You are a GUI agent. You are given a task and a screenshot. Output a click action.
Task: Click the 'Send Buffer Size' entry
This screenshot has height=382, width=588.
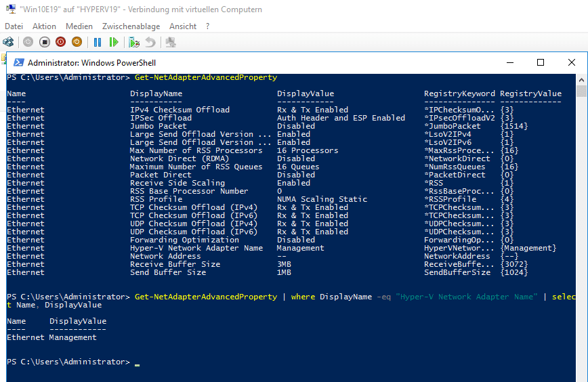[167, 272]
